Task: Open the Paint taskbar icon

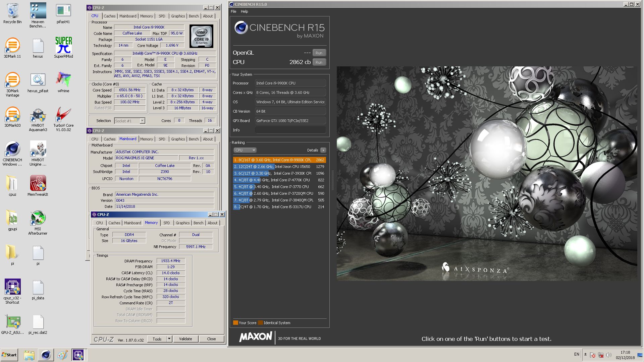Action: coord(62,355)
